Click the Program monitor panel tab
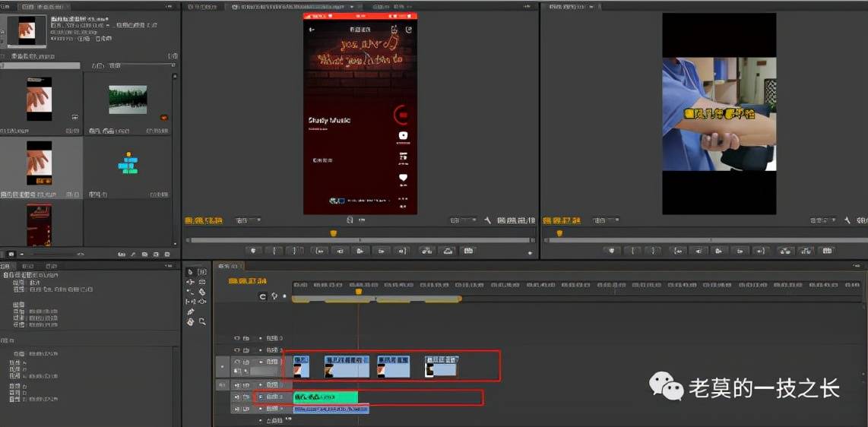868x427 pixels. point(573,7)
